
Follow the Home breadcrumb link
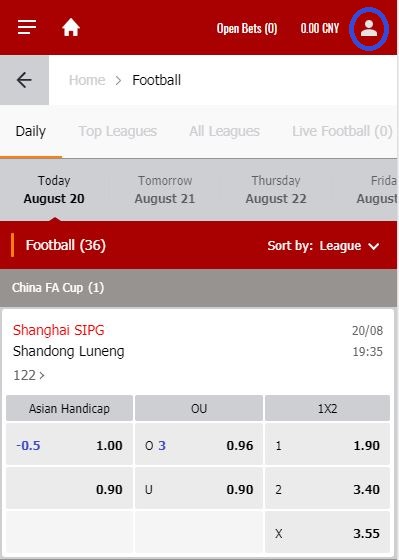87,80
